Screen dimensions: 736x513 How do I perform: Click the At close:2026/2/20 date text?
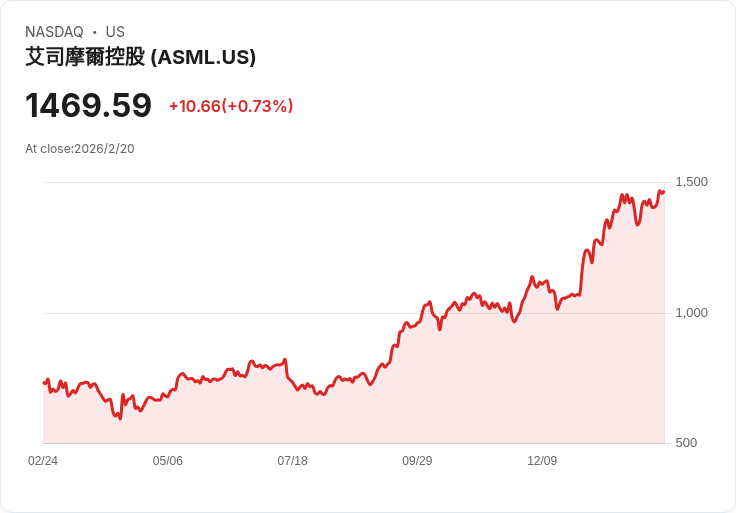pos(80,149)
